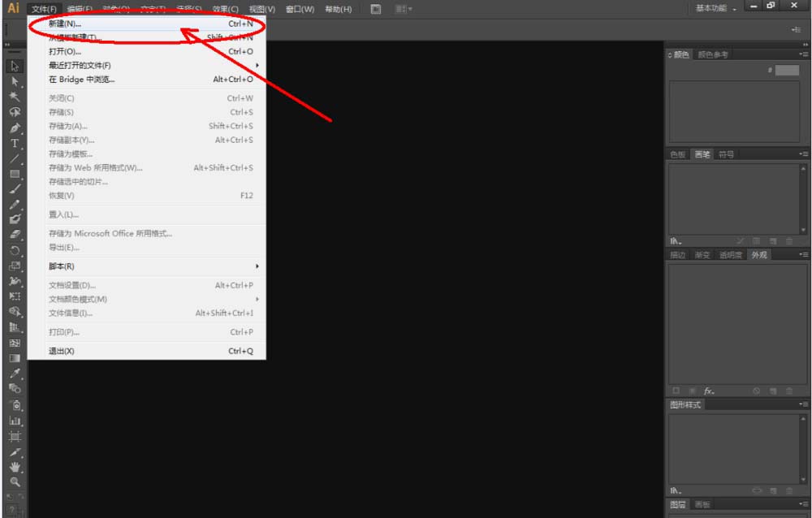Select the Eraser tool
The image size is (812, 518).
pos(15,235)
